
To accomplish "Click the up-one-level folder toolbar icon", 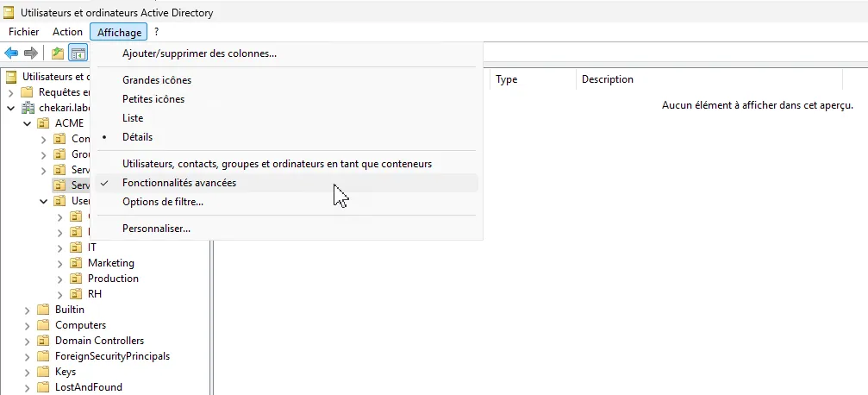I will 57,53.
